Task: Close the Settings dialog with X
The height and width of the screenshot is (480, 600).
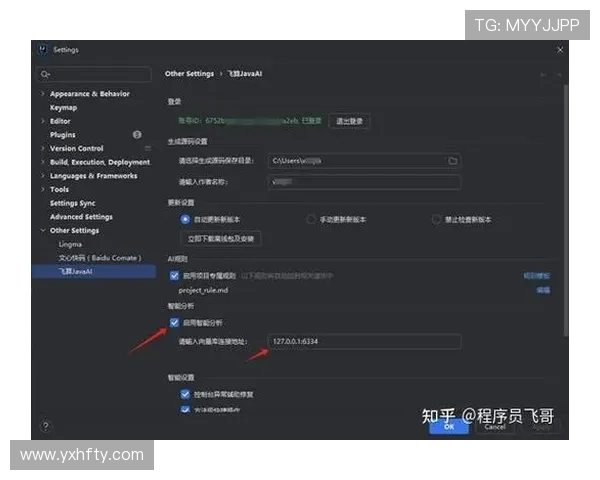Action: pyautogui.click(x=560, y=50)
